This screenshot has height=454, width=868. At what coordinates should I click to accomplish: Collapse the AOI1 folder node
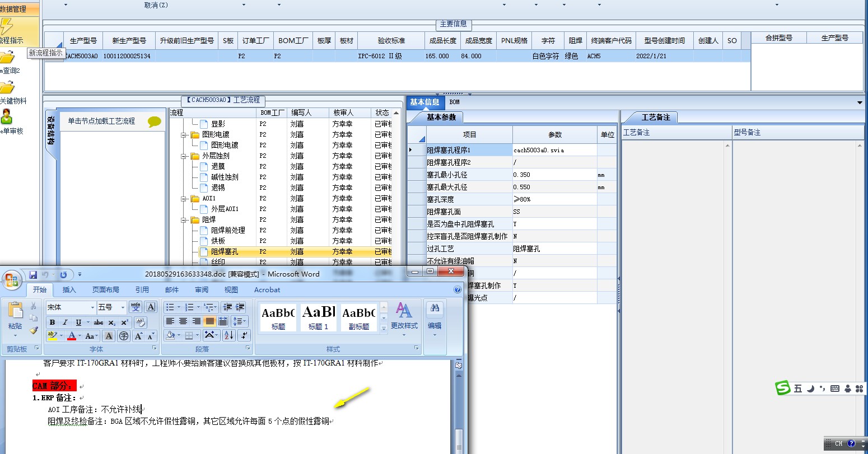pos(184,199)
